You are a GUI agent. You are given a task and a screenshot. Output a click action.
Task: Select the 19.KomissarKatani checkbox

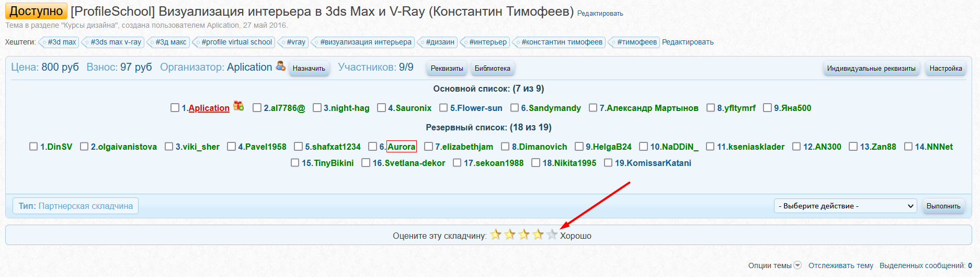click(x=608, y=163)
